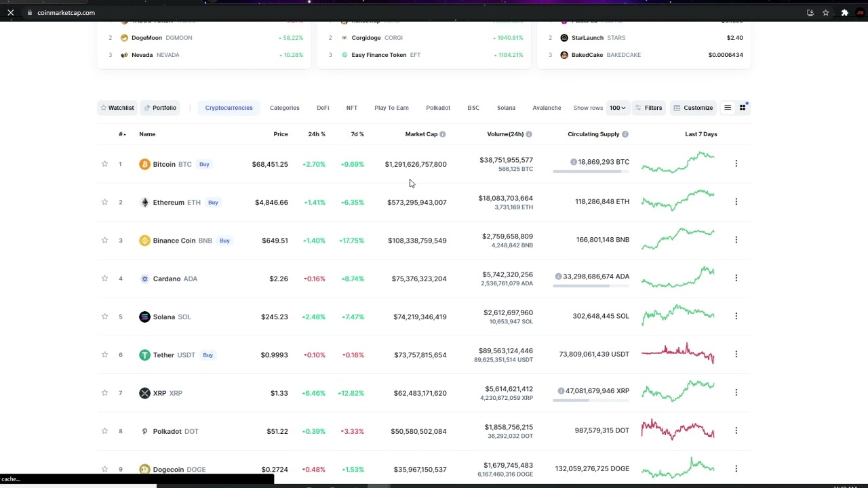The width and height of the screenshot is (868, 488).
Task: Open Solana row three-dot menu
Action: (x=736, y=316)
